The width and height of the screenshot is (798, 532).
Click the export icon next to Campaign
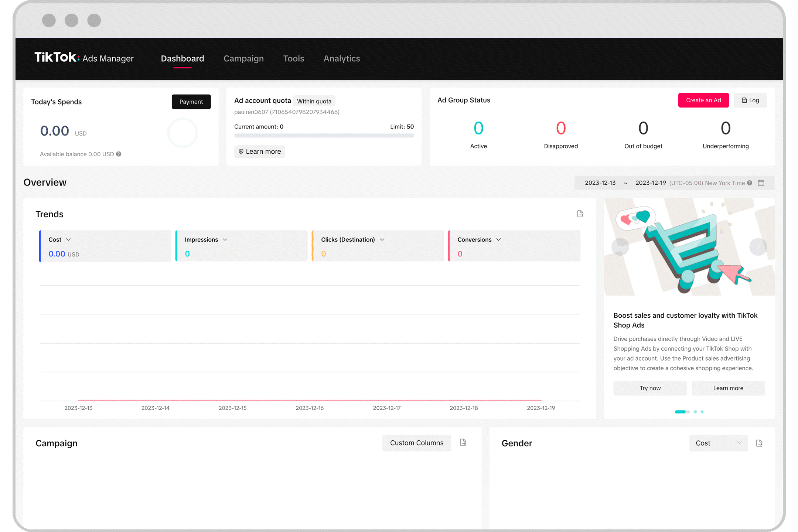pyautogui.click(x=463, y=442)
